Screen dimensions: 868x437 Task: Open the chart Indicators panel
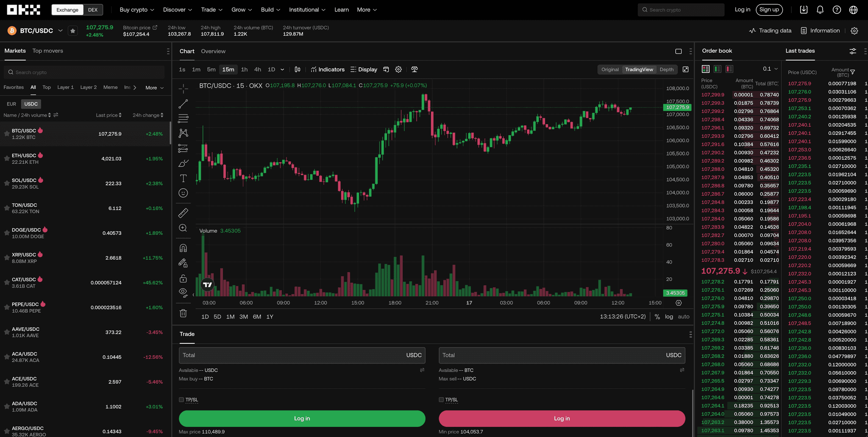pos(327,69)
